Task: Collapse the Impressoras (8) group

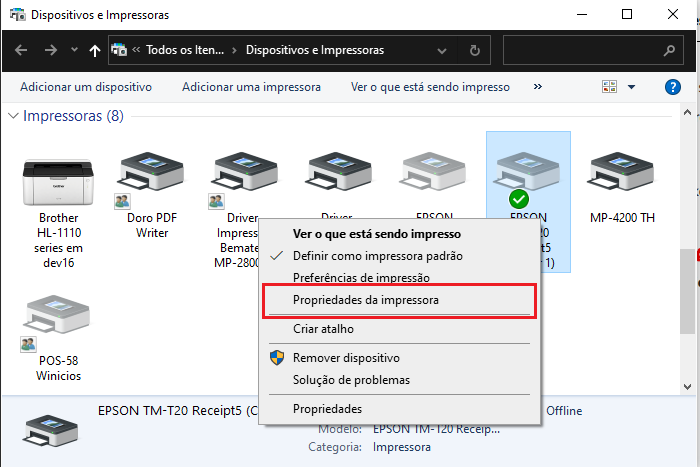Action: click(x=13, y=116)
